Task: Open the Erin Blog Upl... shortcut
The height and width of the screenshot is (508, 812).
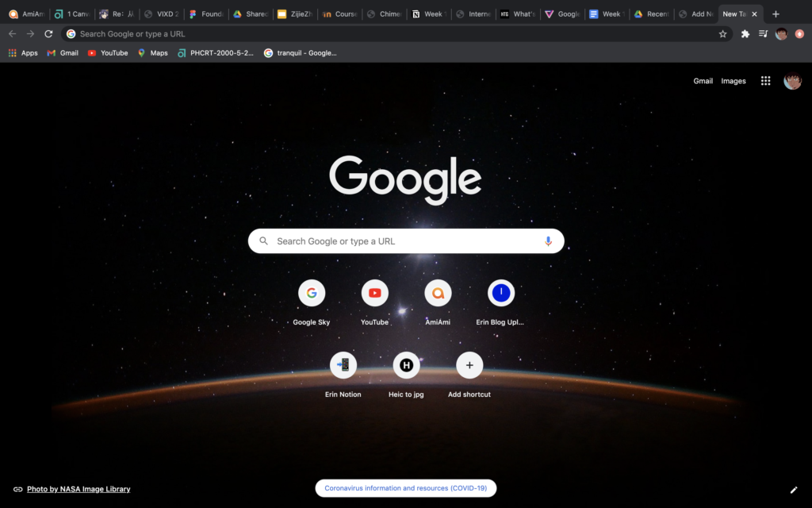Action: [x=501, y=303]
